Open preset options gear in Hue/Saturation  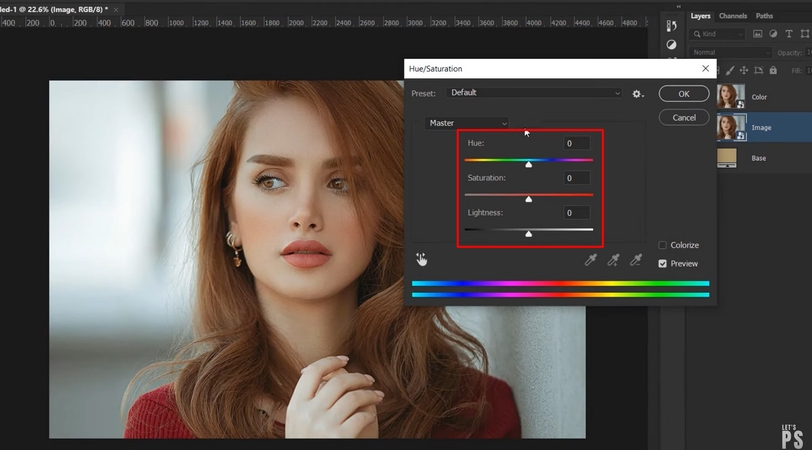pyautogui.click(x=637, y=94)
